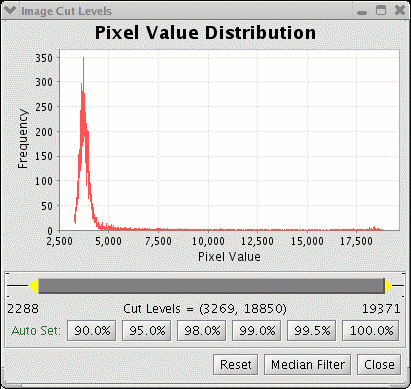This screenshot has width=411, height=389.
Task: Auto set cut levels to 99.5%
Action: [x=312, y=331]
